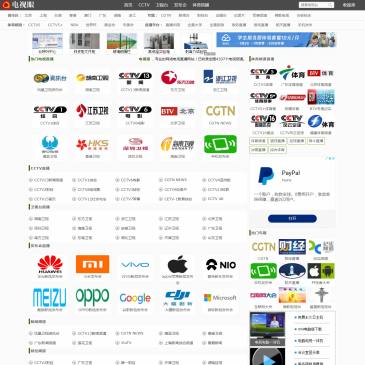Open the Jiangsu TV red logo

[92, 111]
